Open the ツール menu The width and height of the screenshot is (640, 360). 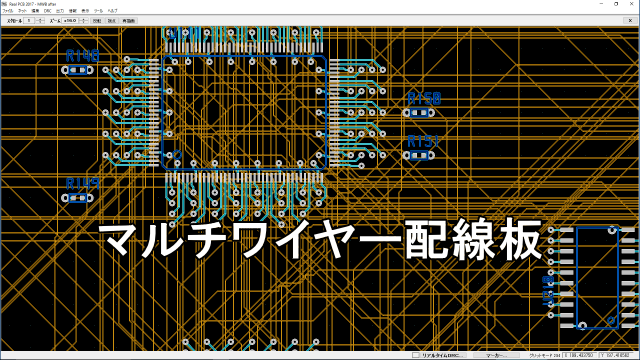point(98,11)
